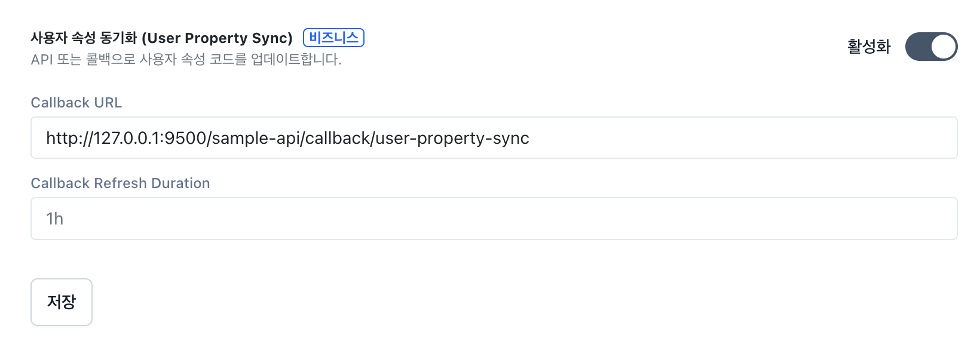Select the business plan tag beside the heading
Viewport: 980px width, 363px height.
[333, 38]
